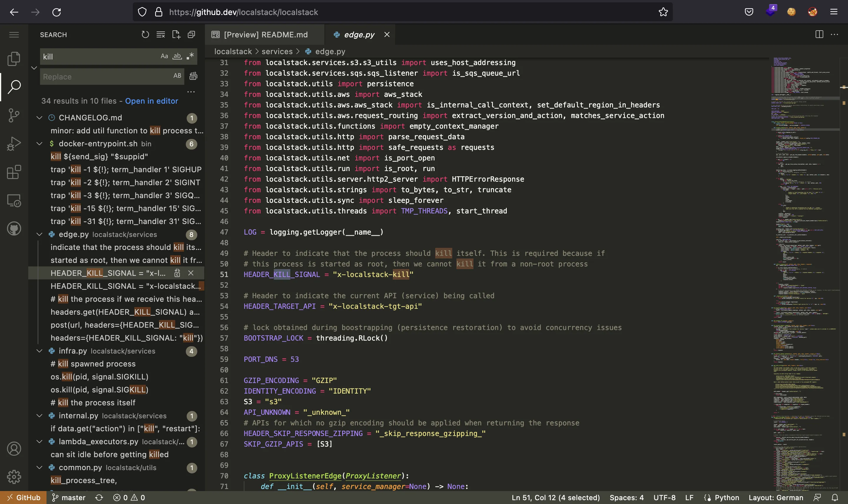The image size is (848, 504).
Task: Go to line via Ln 51, Col 12
Action: click(x=556, y=498)
